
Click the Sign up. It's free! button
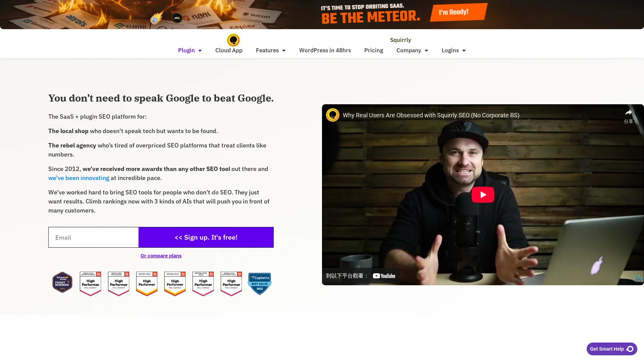206,237
